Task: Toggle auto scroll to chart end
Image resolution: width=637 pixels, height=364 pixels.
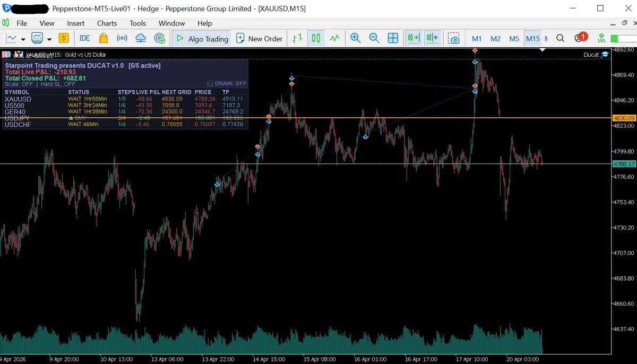Action: click(413, 38)
